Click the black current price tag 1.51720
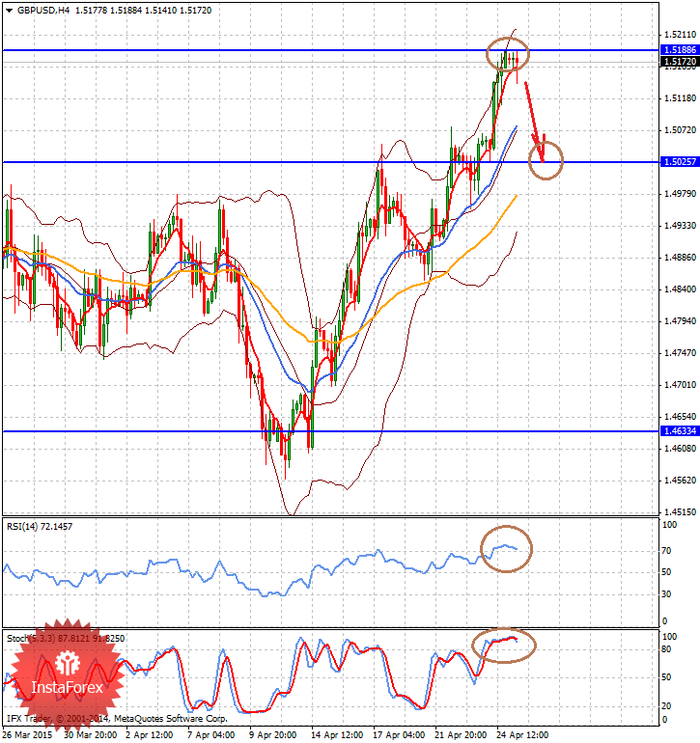 pyautogui.click(x=680, y=62)
